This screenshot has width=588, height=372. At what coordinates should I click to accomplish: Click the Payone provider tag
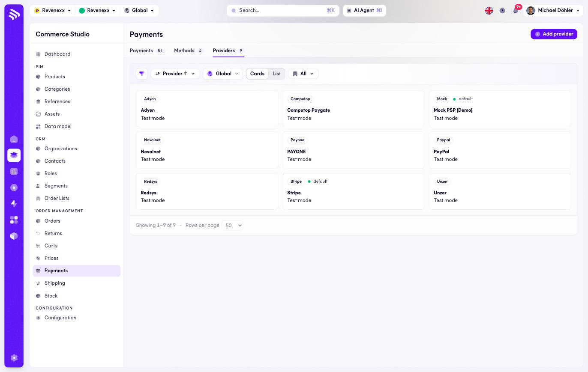pos(297,140)
